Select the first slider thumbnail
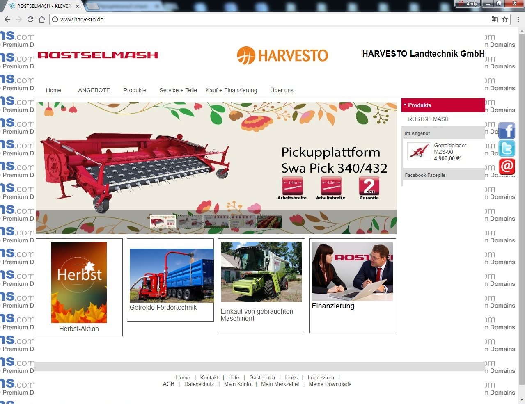The image size is (532, 404). pos(163,222)
